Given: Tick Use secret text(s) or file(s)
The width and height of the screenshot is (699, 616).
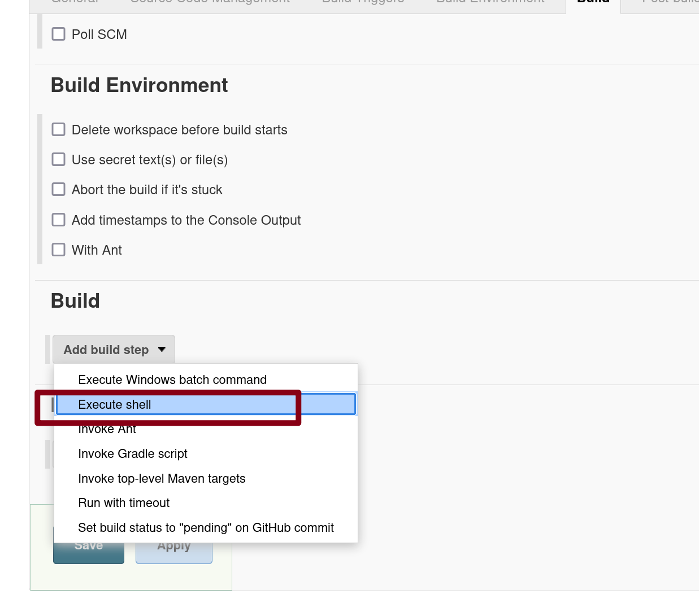Looking at the screenshot, I should [59, 160].
